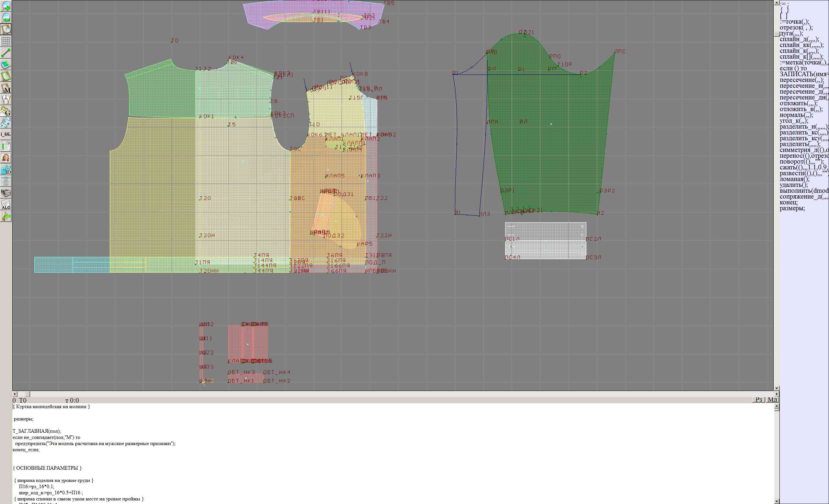This screenshot has width=829, height=504.
Task: Click the zoom out magnifier icon
Action: (6, 17)
